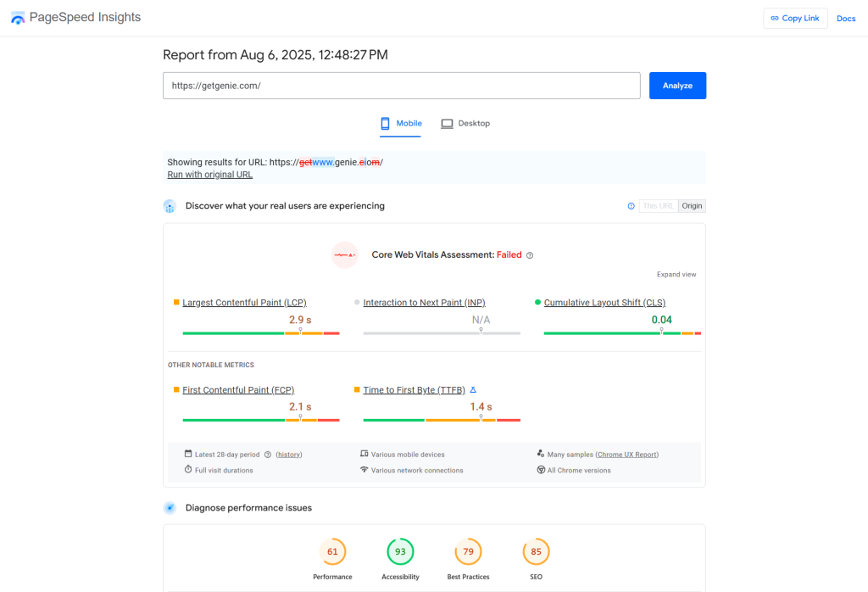Screen dimensions: 868x592
Task: Click the samples icon beside Many samples
Action: click(x=541, y=454)
